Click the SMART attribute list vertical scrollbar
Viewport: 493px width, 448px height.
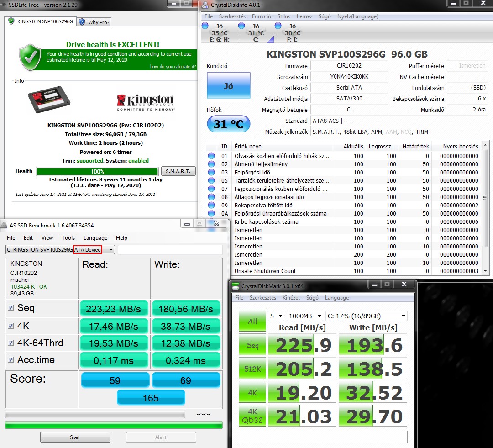pos(485,208)
